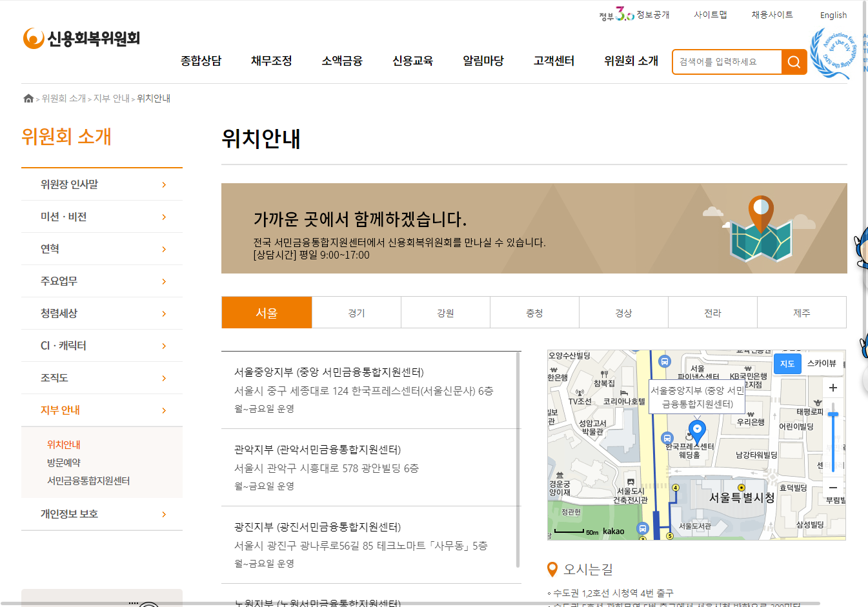Click the 사이트맵 link
Image resolution: width=868 pixels, height=607 pixels.
click(x=711, y=15)
